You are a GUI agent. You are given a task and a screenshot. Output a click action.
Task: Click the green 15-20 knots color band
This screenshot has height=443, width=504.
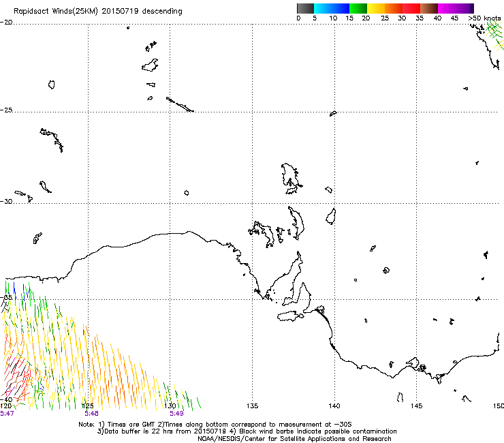[x=358, y=8]
